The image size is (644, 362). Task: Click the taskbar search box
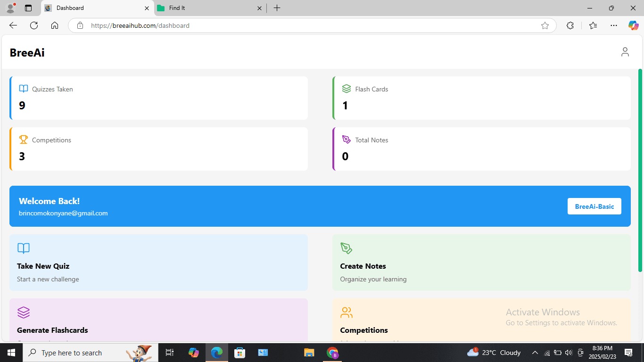91,353
